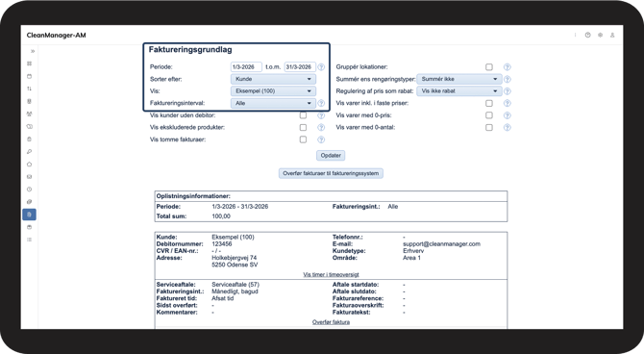Show help for Vis varer inkl. i faste priser
Viewport: 644px width, 354px height.
(x=508, y=103)
